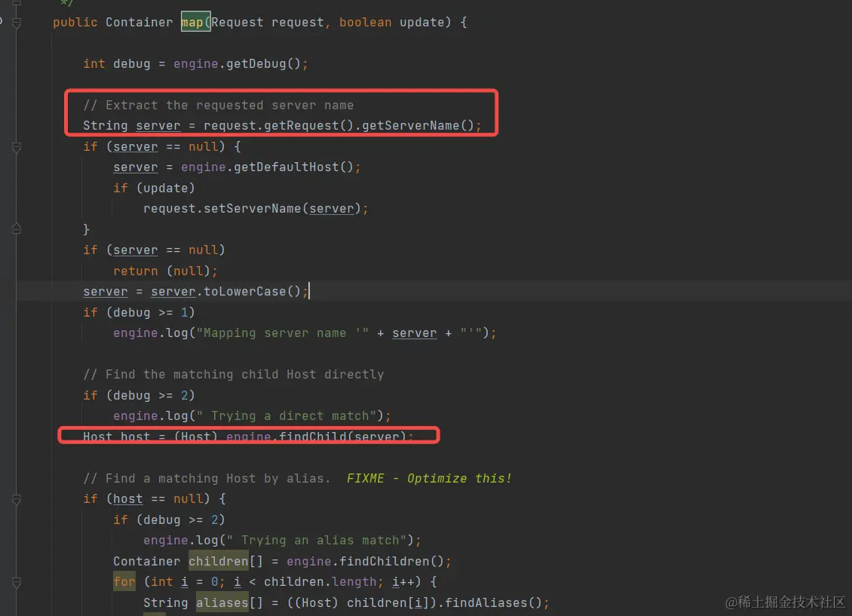Image resolution: width=852 pixels, height=616 pixels.
Task: Click the highlighted 'aliases[]' variable
Action: 229,603
